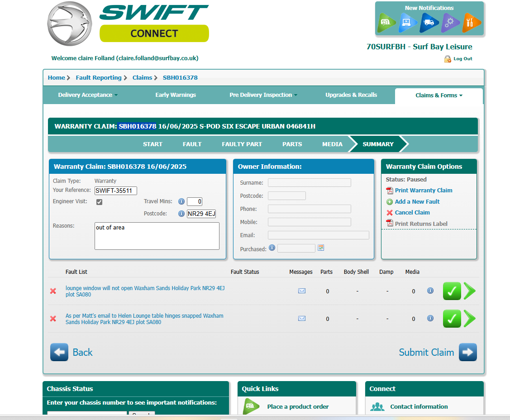
Task: Click the Purchased date calendar icon
Action: point(321,248)
